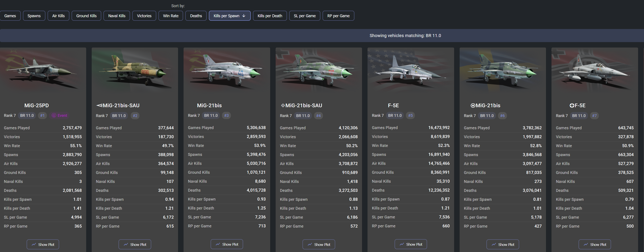Click the #6 rank badge
644x252 pixels.
[502, 116]
